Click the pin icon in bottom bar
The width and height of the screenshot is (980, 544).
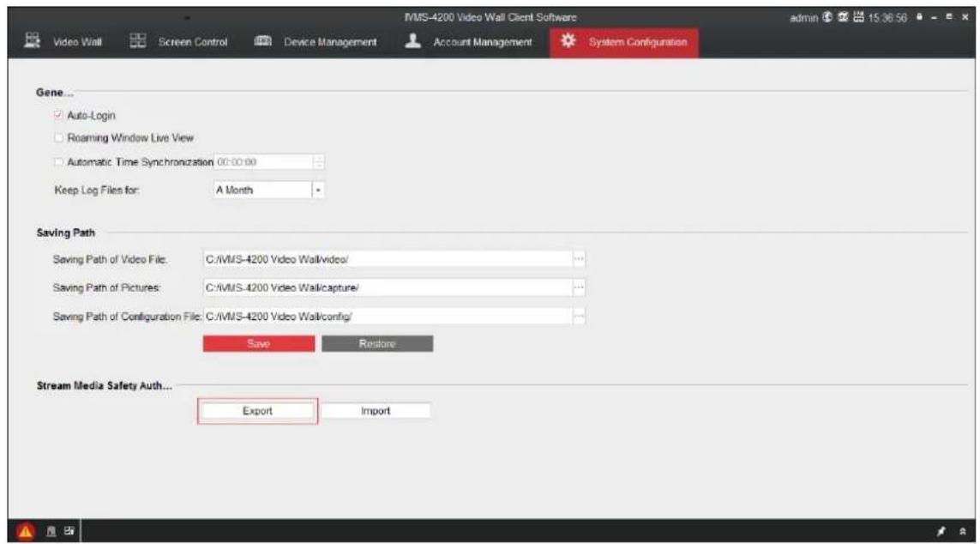coord(941,531)
